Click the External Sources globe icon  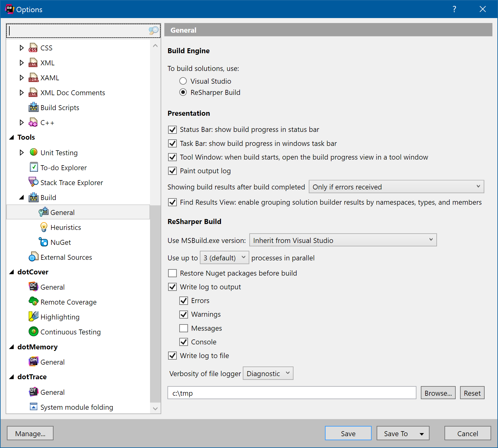point(33,257)
